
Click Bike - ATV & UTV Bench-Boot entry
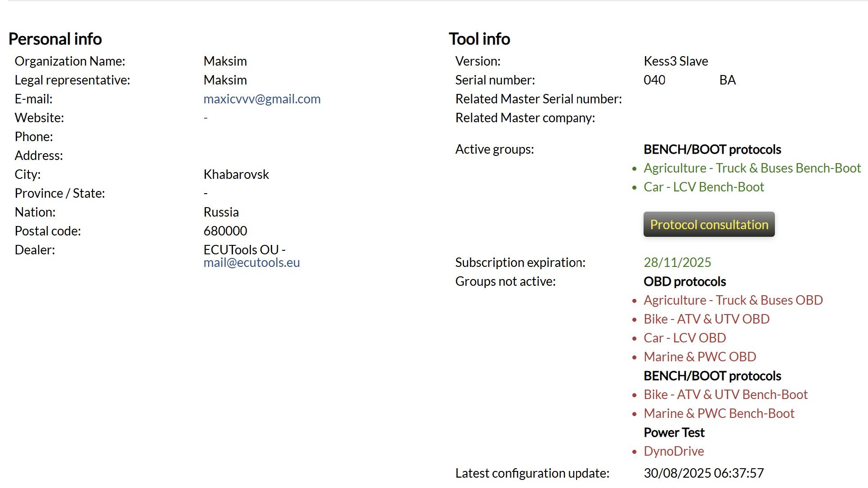725,395
